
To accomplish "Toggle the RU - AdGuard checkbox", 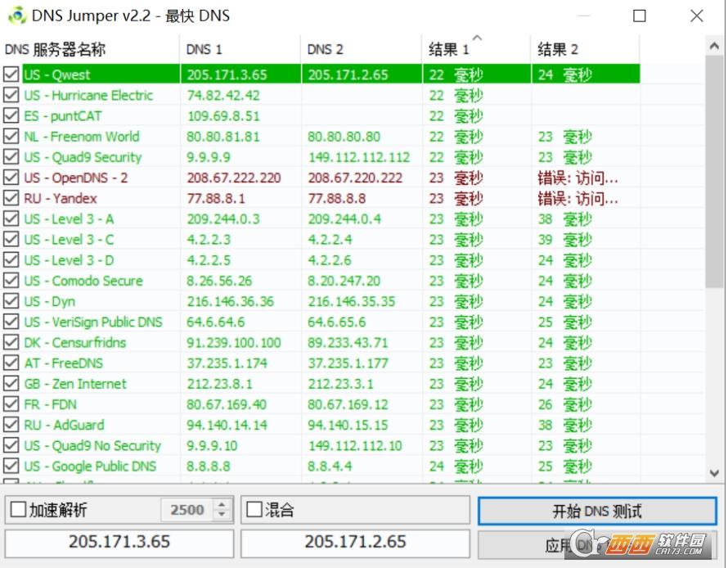I will [x=11, y=425].
